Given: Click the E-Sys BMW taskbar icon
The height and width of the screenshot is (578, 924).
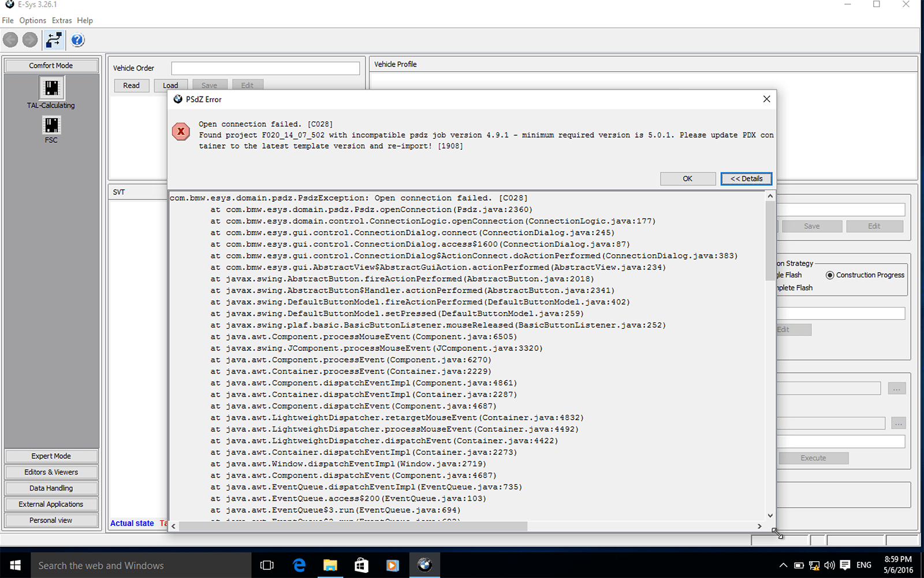Looking at the screenshot, I should pos(424,565).
